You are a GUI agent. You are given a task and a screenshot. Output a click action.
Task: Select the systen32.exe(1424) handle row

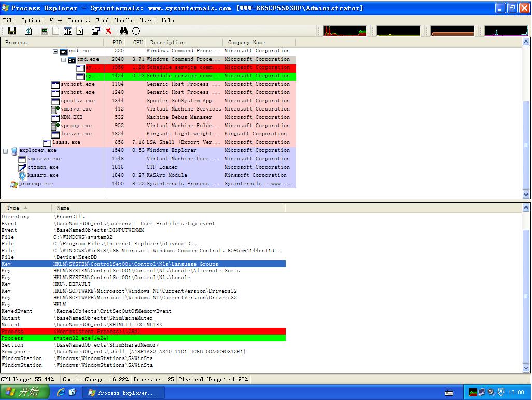(x=143, y=338)
